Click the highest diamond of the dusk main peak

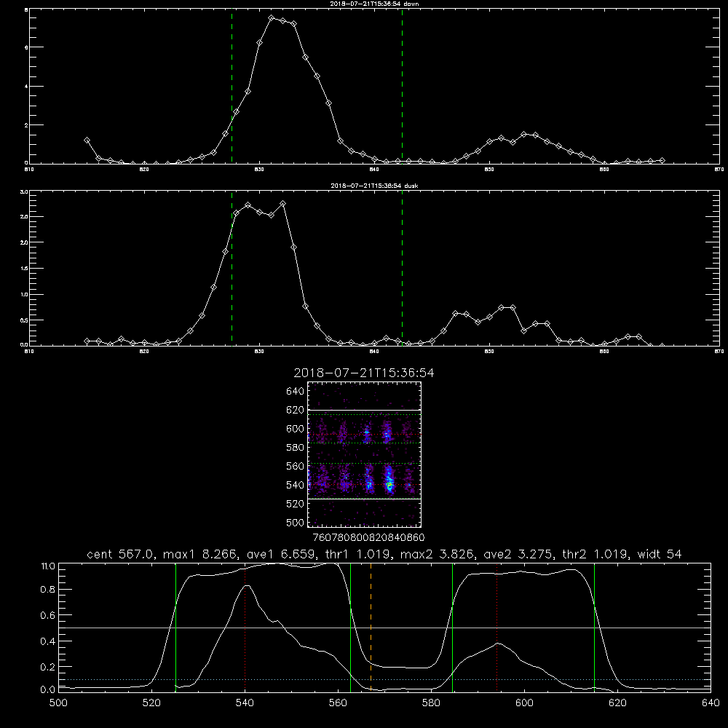click(282, 204)
